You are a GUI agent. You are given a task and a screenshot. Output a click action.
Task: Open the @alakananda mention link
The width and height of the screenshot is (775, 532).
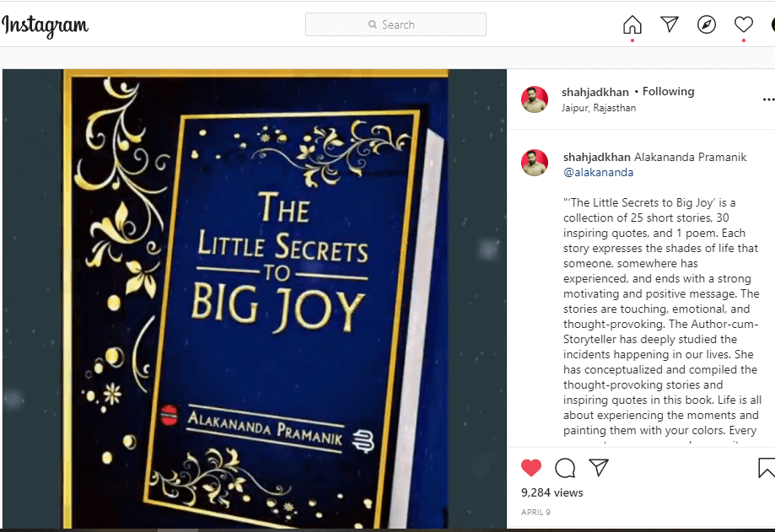(x=598, y=172)
